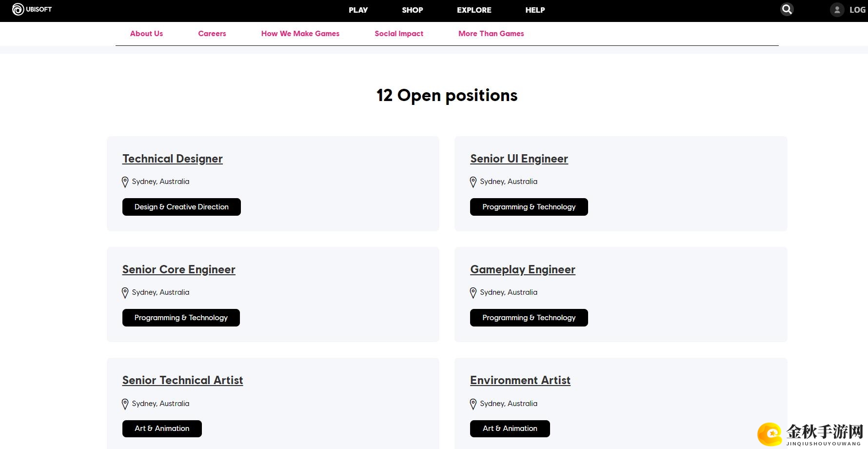
Task: Click the location pin for Senior Technical Artist
Action: point(125,404)
